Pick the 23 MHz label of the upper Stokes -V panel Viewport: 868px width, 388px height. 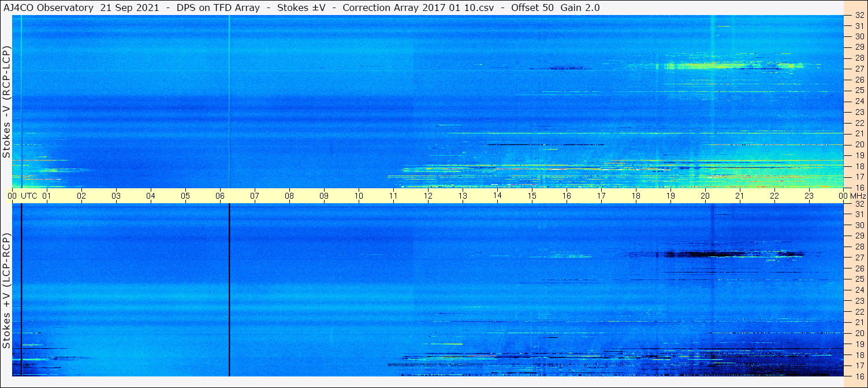pos(859,112)
